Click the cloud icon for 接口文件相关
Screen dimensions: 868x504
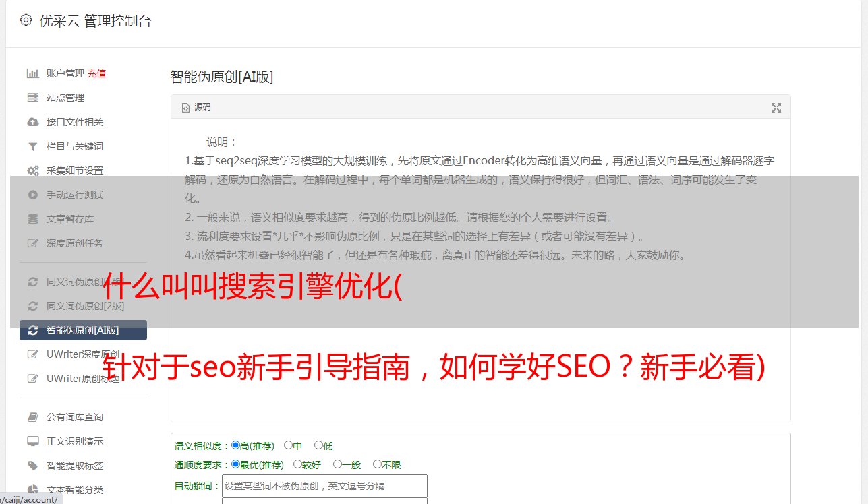pos(32,122)
